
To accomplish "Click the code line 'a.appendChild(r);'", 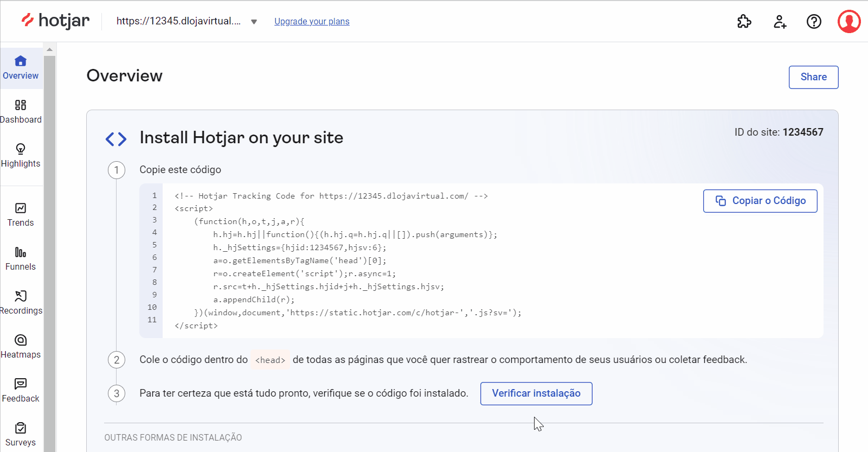I will click(x=254, y=300).
